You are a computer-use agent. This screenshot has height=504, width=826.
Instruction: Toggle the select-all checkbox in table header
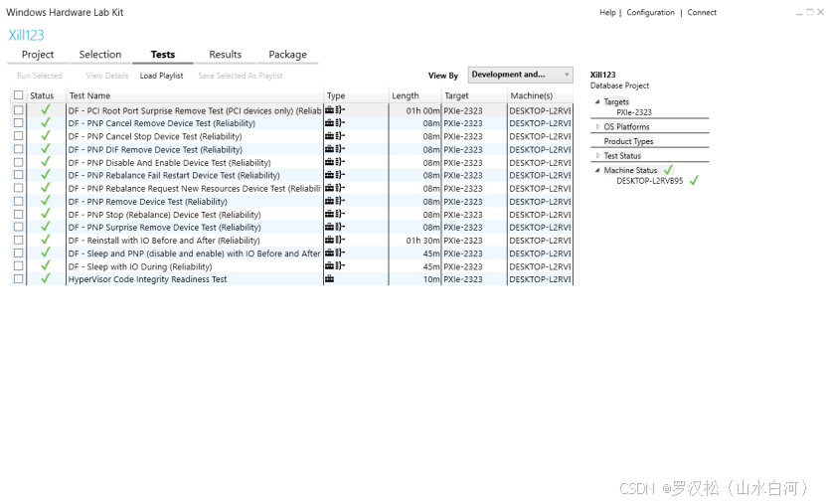coord(19,95)
